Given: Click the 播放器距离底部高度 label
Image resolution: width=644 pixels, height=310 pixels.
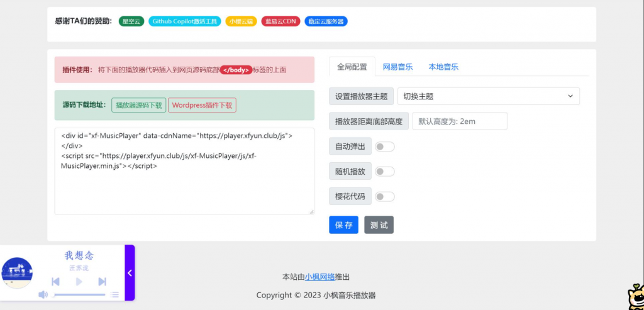Looking at the screenshot, I should [369, 121].
